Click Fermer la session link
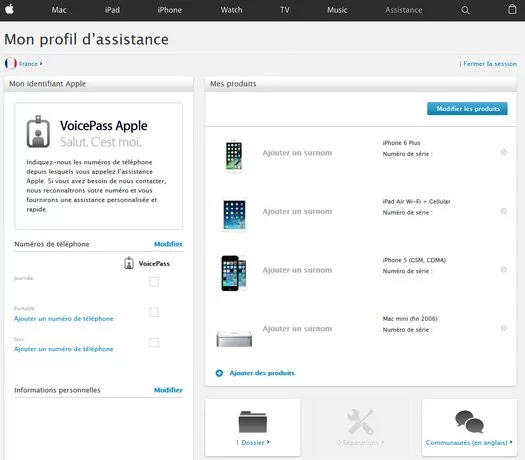 coord(490,64)
